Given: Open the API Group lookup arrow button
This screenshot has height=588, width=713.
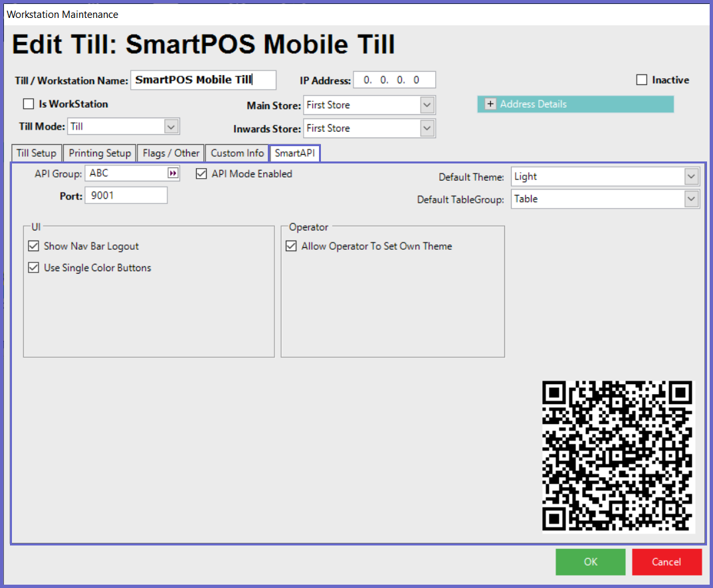Looking at the screenshot, I should [173, 173].
